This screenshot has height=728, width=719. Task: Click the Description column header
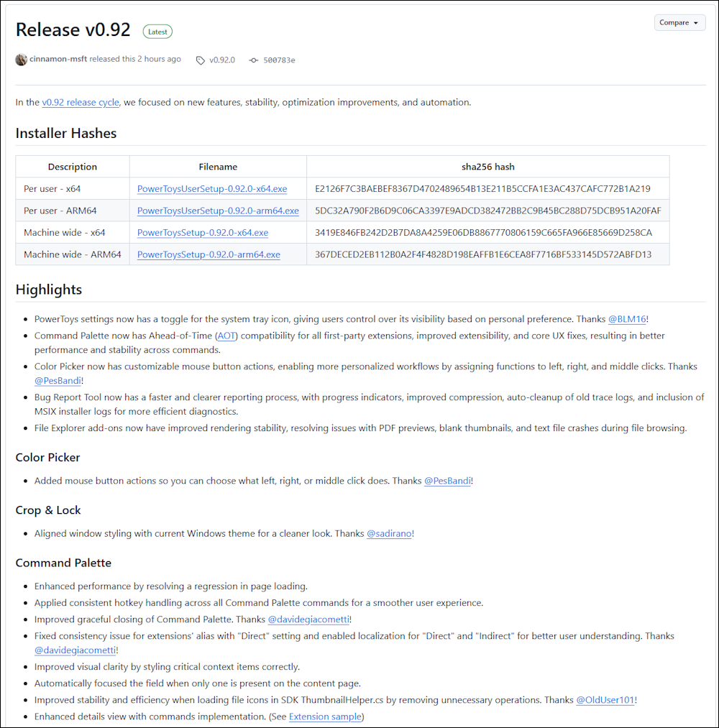tap(73, 167)
